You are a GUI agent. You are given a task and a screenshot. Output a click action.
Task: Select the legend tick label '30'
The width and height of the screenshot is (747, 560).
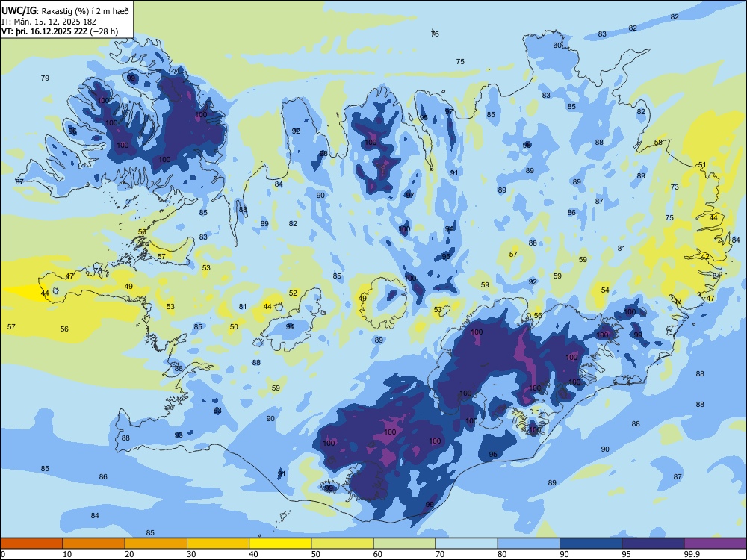pyautogui.click(x=191, y=554)
